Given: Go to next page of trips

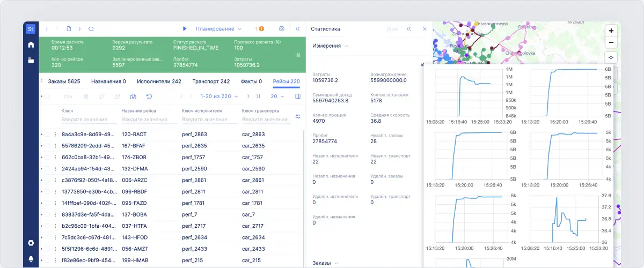Looking at the screenshot, I should tap(248, 96).
